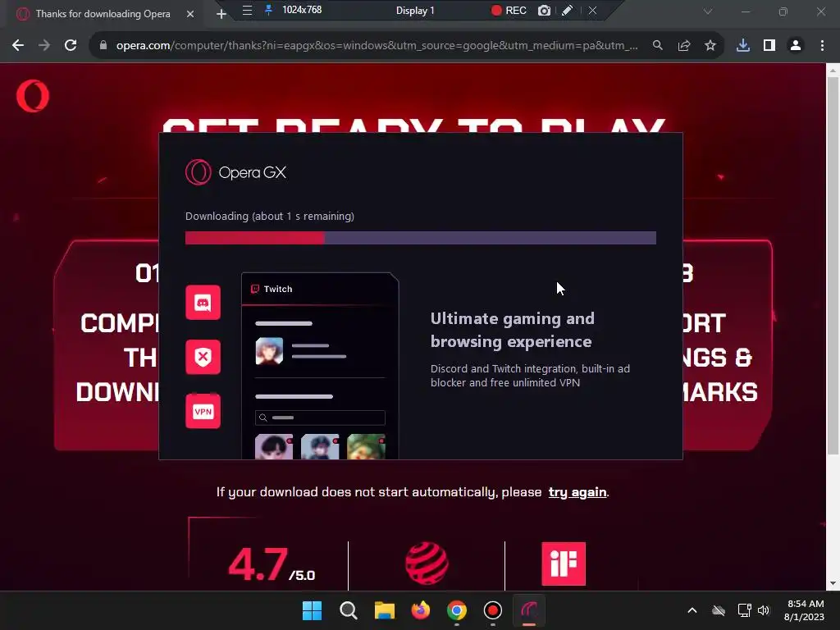Click the address bar URL
840x630 pixels.
click(377, 46)
